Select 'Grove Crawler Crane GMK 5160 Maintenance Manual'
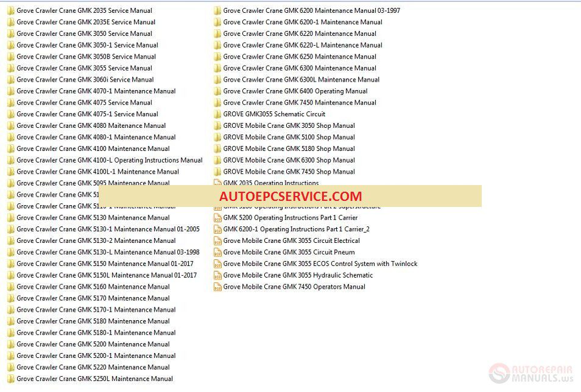This screenshot has height=392, width=581. click(x=93, y=287)
